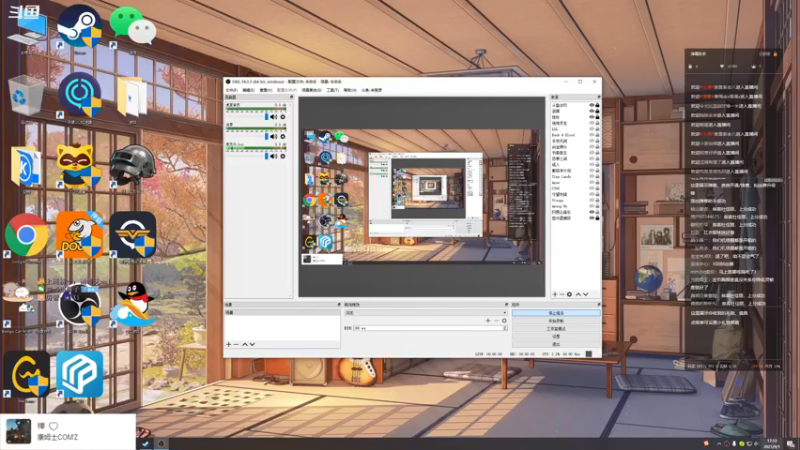Image resolution: width=800 pixels, height=450 pixels.
Task: Move selected scene down
Action: point(252,344)
